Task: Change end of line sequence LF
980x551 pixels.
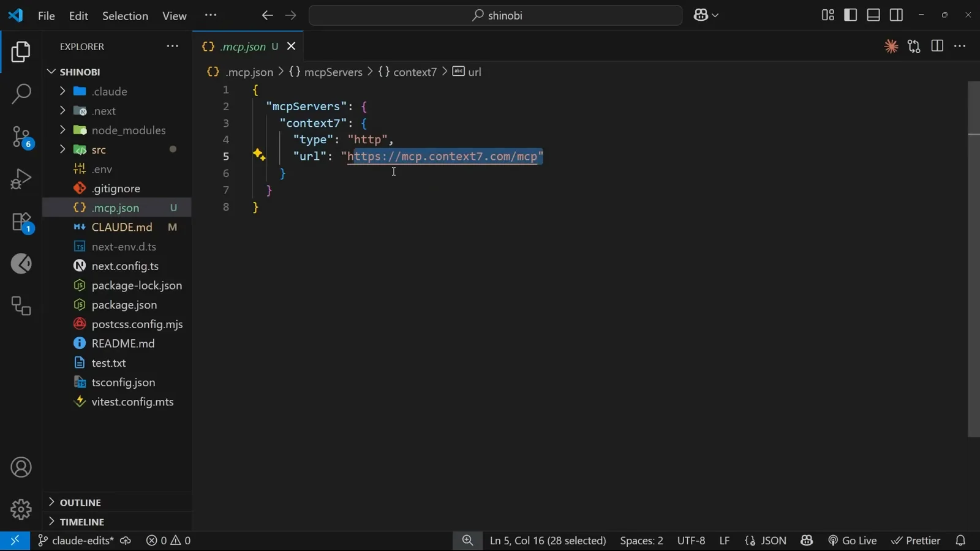Action: [x=725, y=541]
